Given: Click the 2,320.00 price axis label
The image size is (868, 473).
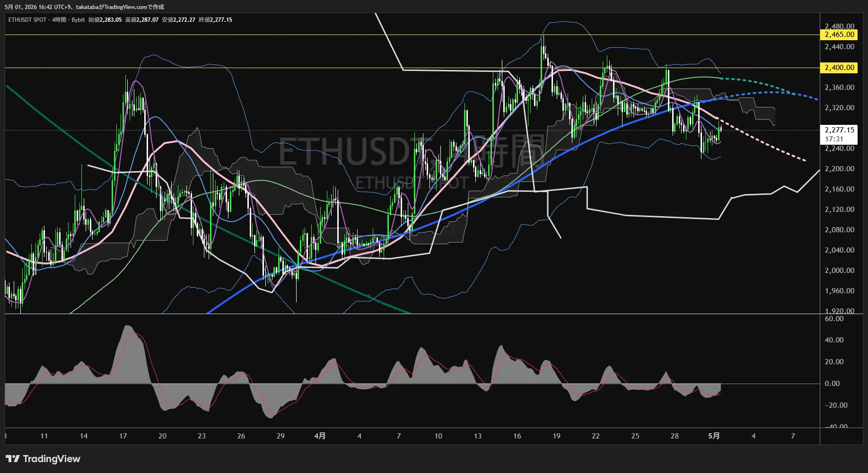Looking at the screenshot, I should click(x=839, y=108).
